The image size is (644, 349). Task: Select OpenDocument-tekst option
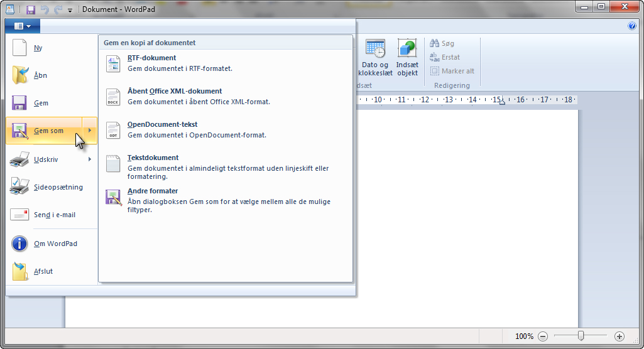[x=226, y=129]
